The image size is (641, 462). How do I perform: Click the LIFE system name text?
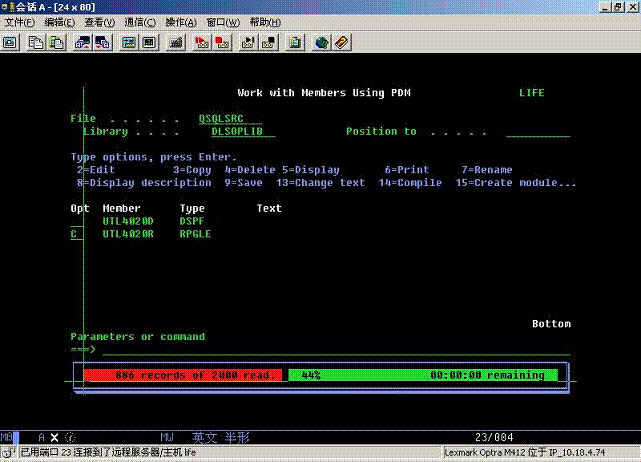click(532, 93)
